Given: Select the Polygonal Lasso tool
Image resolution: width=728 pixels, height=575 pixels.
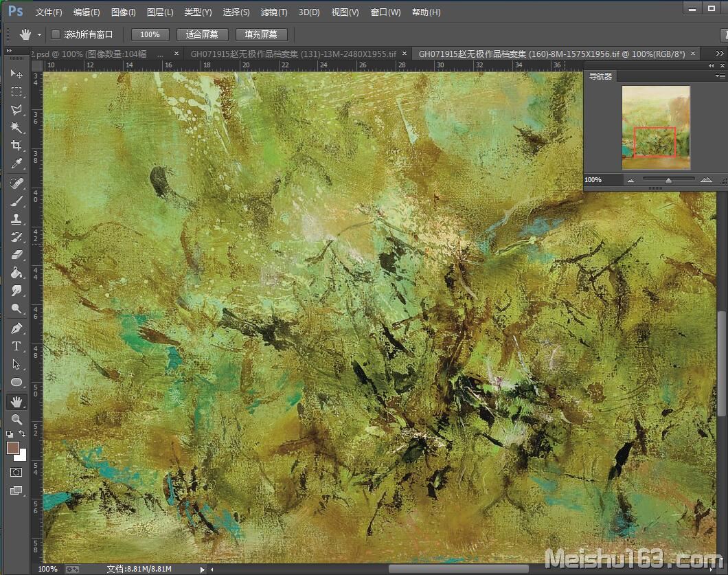Looking at the screenshot, I should [x=16, y=110].
